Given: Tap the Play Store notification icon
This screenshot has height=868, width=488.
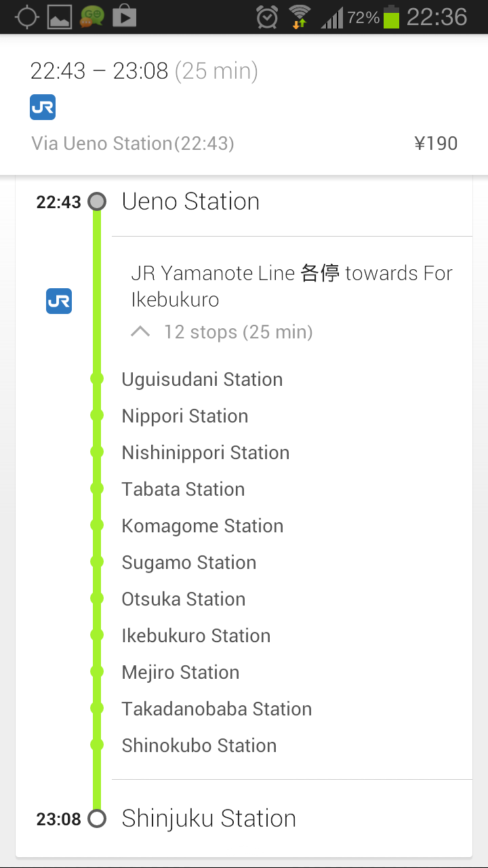Looking at the screenshot, I should tap(124, 16).
